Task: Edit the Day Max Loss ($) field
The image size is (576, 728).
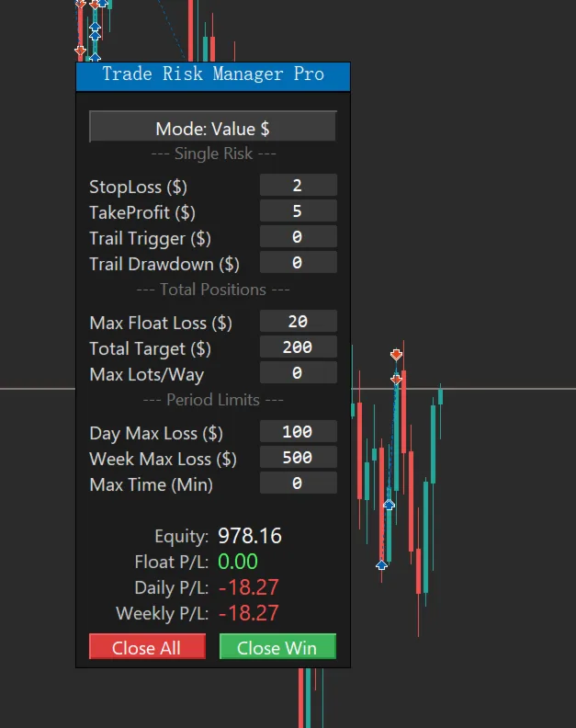Action: pyautogui.click(x=298, y=431)
